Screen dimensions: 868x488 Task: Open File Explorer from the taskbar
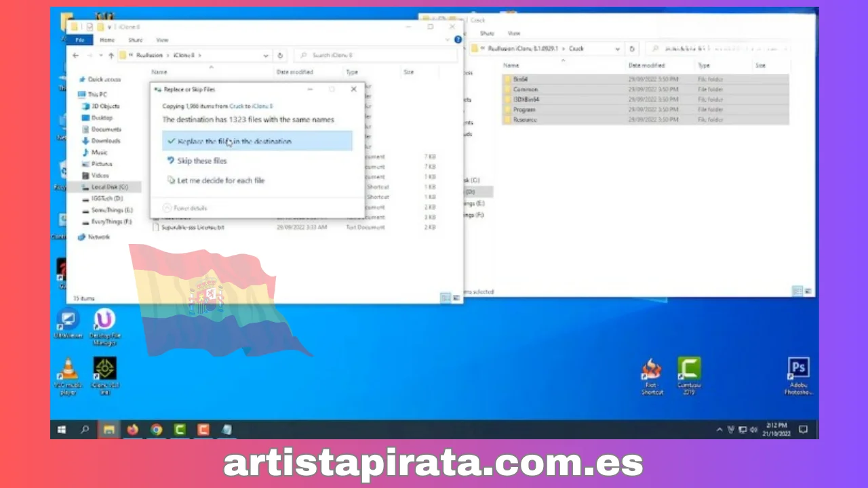[x=108, y=430]
